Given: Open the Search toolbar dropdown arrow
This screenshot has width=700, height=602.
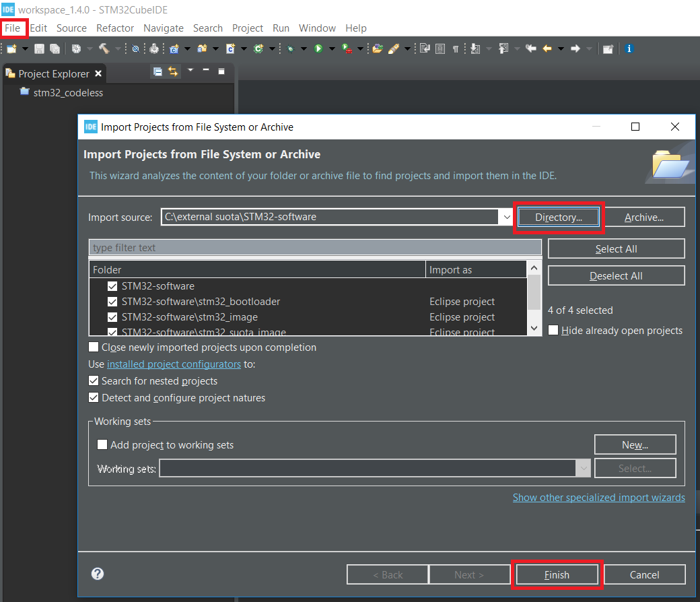Looking at the screenshot, I should coord(407,48).
